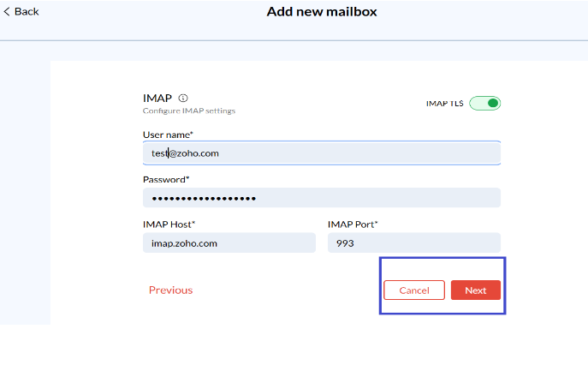Viewport: 588px width, 389px height.
Task: Click the User name label
Action: tap(168, 135)
